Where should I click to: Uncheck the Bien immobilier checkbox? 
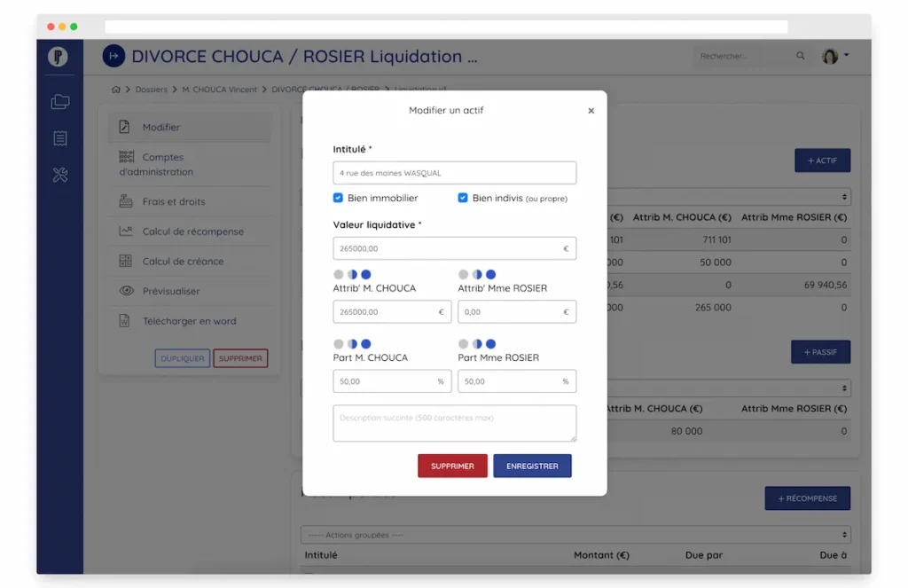(x=338, y=198)
